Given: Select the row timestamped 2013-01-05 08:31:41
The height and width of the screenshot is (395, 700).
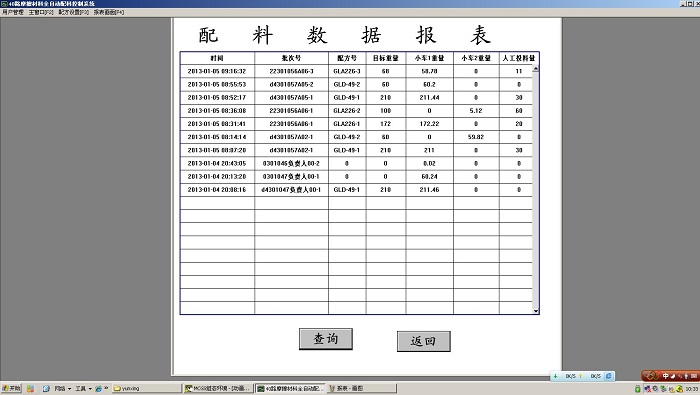Looking at the screenshot, I should [x=356, y=124].
